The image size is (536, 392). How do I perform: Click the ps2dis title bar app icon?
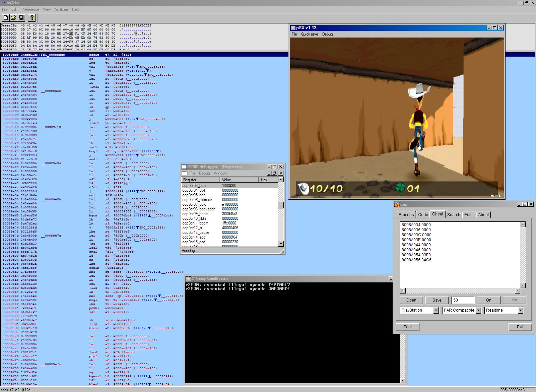3,3
